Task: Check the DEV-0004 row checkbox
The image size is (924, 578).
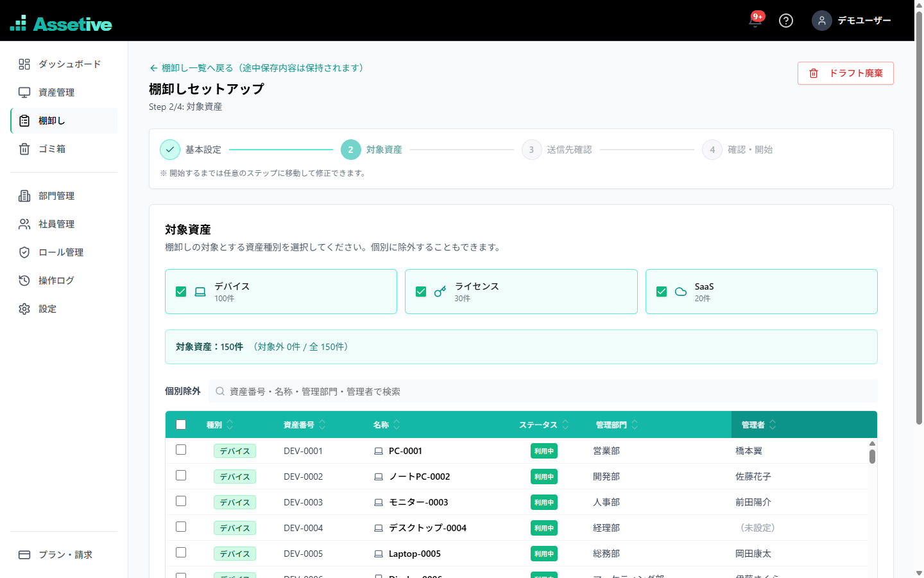Action: pyautogui.click(x=181, y=527)
